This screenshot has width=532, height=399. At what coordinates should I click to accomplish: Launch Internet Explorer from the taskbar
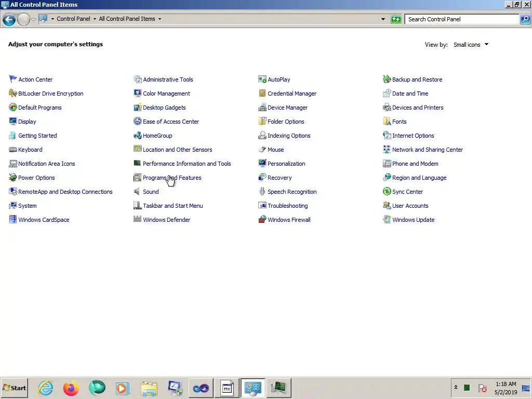point(46,388)
